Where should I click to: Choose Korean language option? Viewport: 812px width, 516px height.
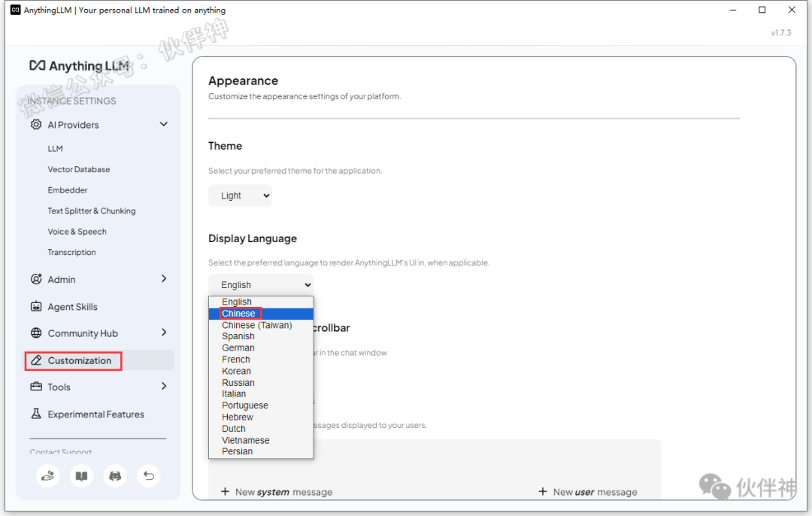pos(261,371)
